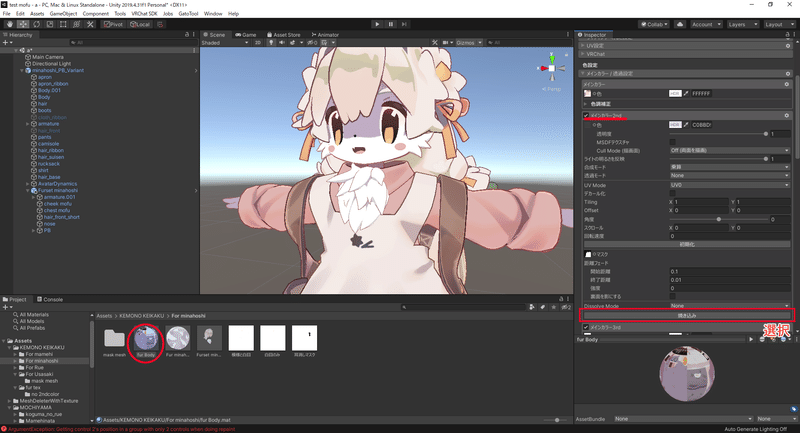800x433 pixels.
Task: Select the Scale tool in toolbar
Action: (49, 24)
